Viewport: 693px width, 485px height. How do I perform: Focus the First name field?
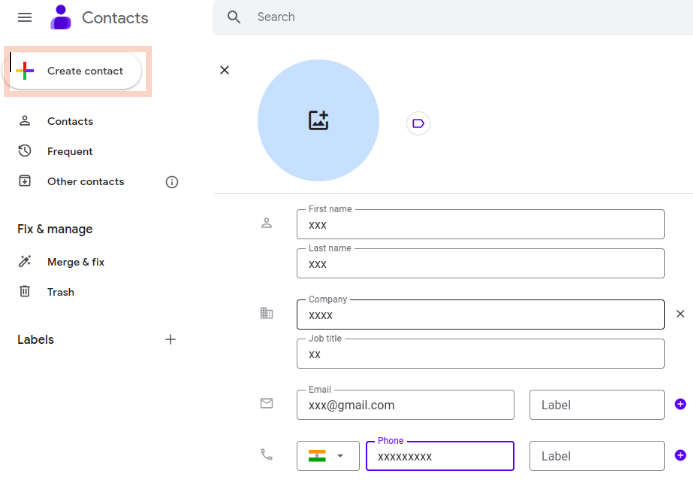click(480, 224)
